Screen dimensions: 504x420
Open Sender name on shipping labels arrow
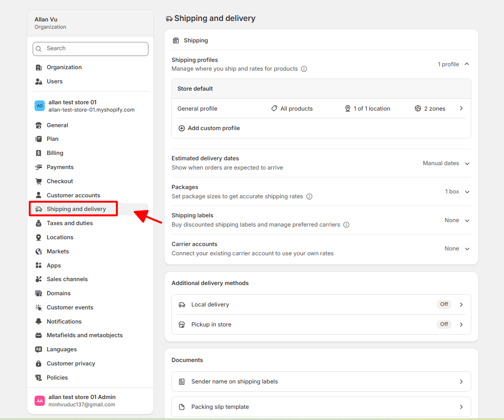pos(461,382)
